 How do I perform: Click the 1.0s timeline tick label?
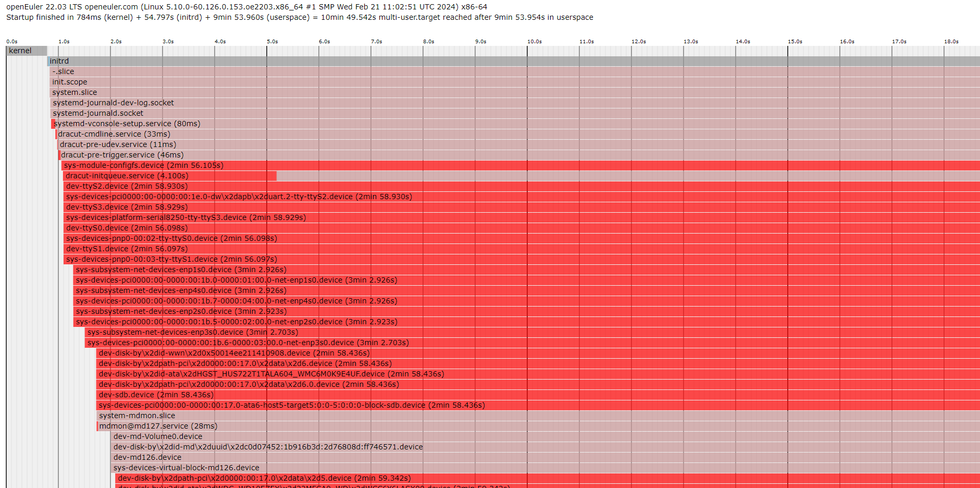(x=64, y=41)
